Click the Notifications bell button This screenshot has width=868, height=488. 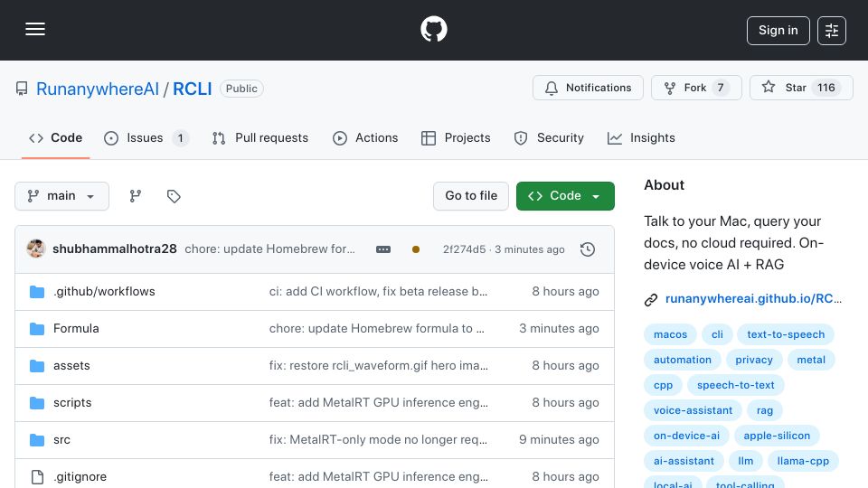click(x=588, y=88)
